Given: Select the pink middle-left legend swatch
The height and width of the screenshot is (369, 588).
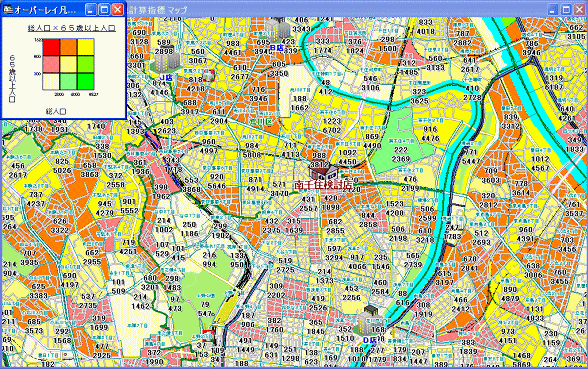Looking at the screenshot, I should 51,64.
